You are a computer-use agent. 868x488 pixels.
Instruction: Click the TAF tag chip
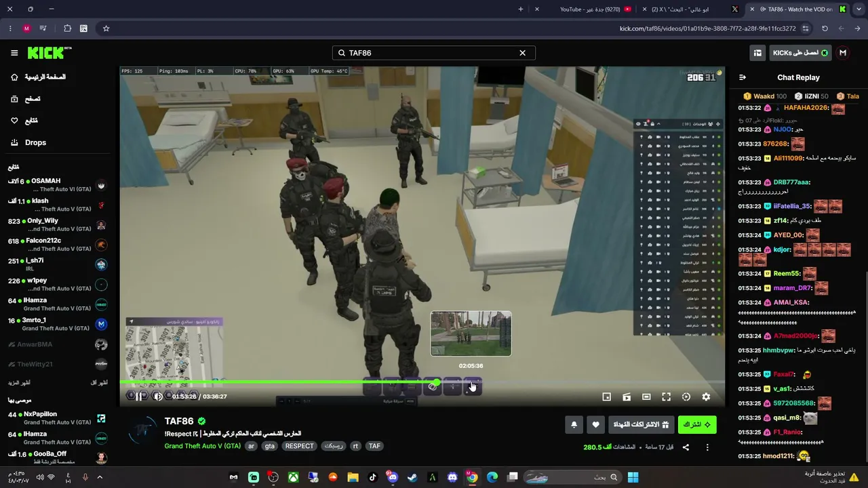tap(374, 446)
